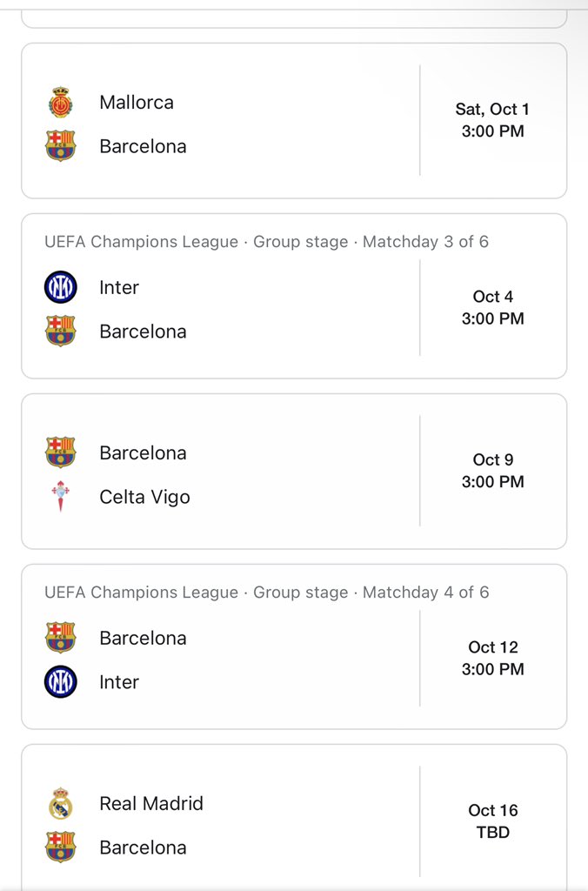Click the Celta Vigo crest
Screen dimensions: 588x891
tap(61, 496)
